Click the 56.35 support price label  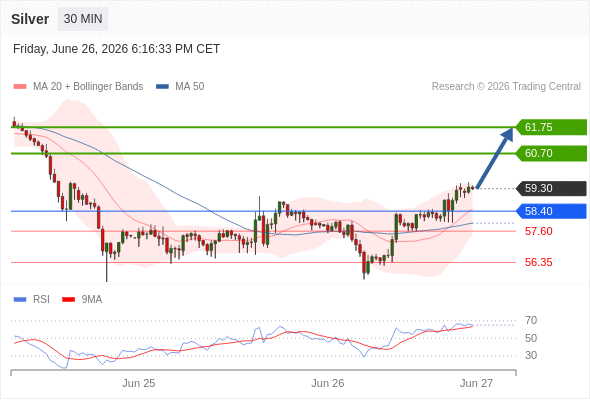(539, 262)
